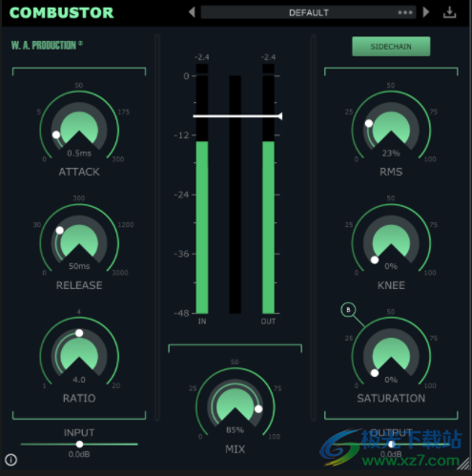Click the next preset right arrow
Screen dimensions: 472x476
(x=426, y=12)
